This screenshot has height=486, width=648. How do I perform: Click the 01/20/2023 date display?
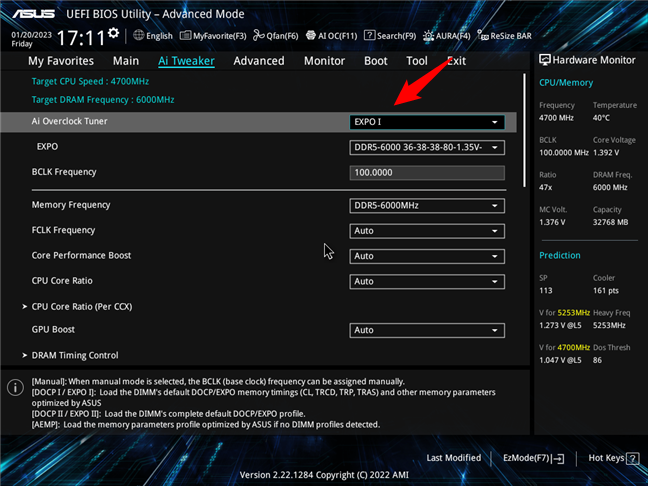click(x=31, y=35)
